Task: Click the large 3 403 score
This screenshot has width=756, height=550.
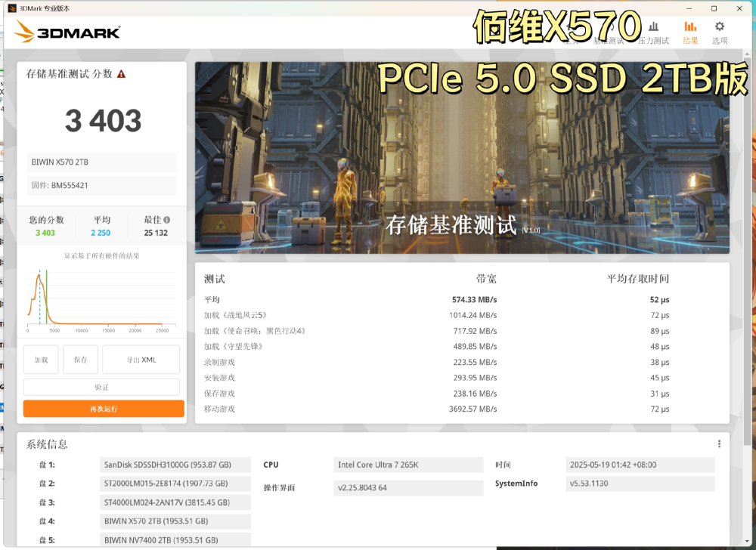Action: click(x=103, y=120)
